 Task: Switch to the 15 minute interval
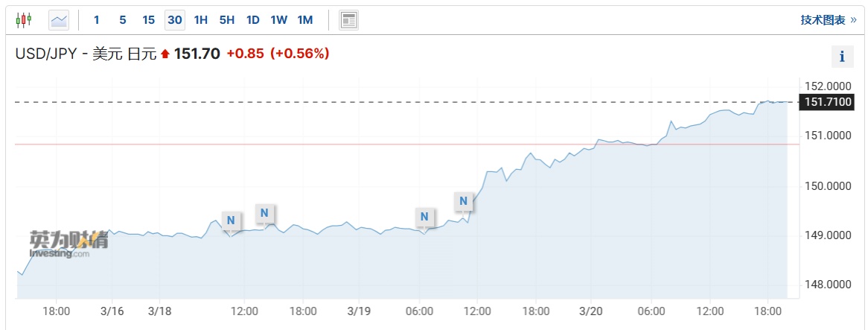(149, 20)
